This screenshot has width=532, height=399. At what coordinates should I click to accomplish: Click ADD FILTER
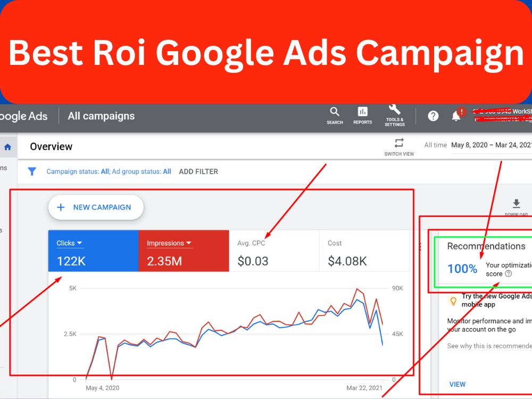click(198, 172)
